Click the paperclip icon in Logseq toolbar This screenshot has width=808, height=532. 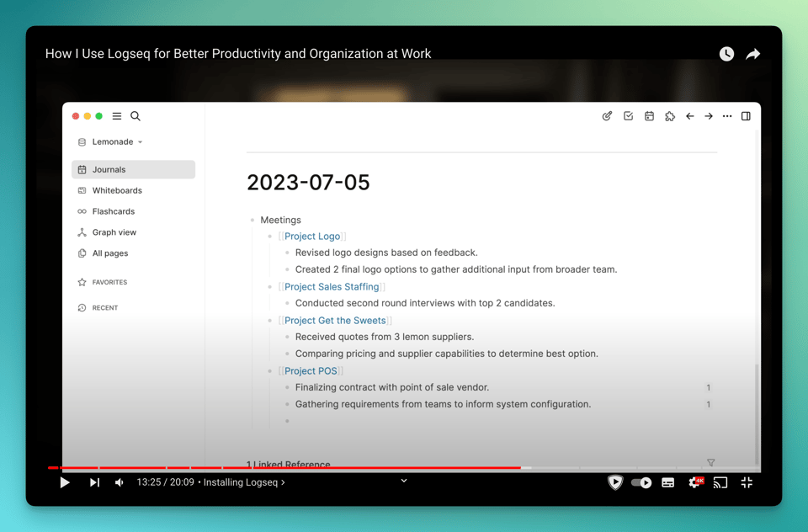607,116
